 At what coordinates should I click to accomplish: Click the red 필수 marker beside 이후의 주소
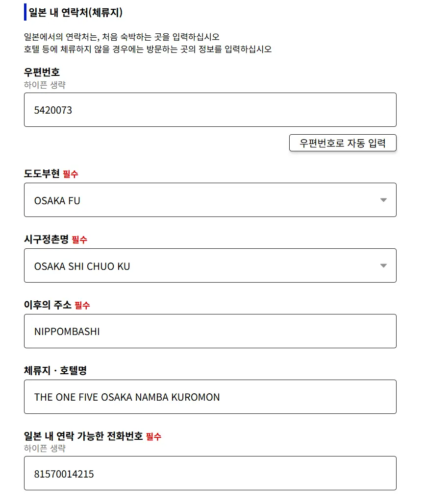tap(82, 305)
